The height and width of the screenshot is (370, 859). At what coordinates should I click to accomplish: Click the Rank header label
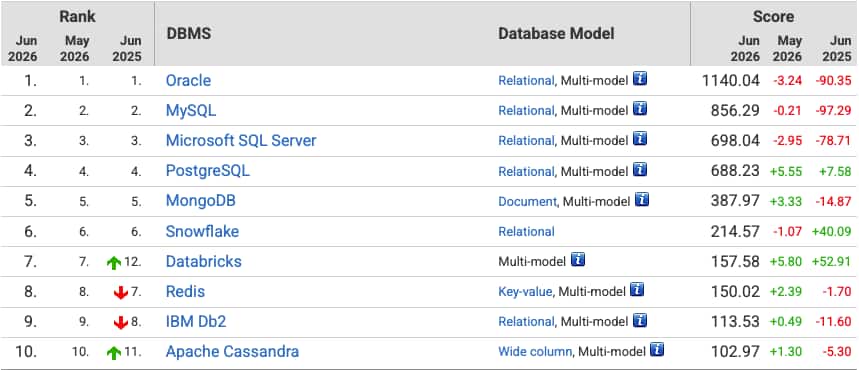point(77,16)
